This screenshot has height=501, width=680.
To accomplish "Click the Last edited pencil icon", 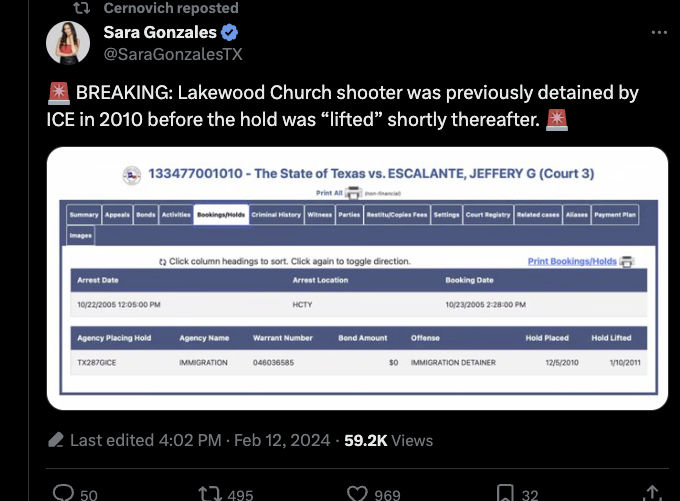I will pos(56,440).
